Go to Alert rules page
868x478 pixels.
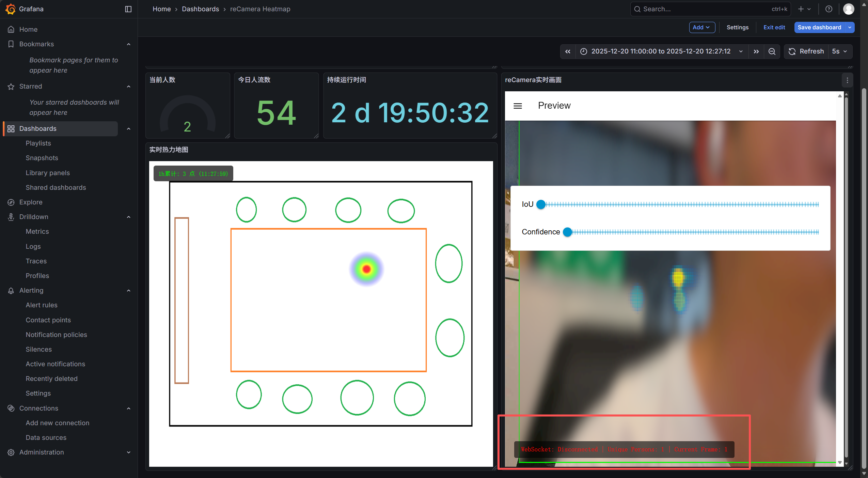point(42,305)
